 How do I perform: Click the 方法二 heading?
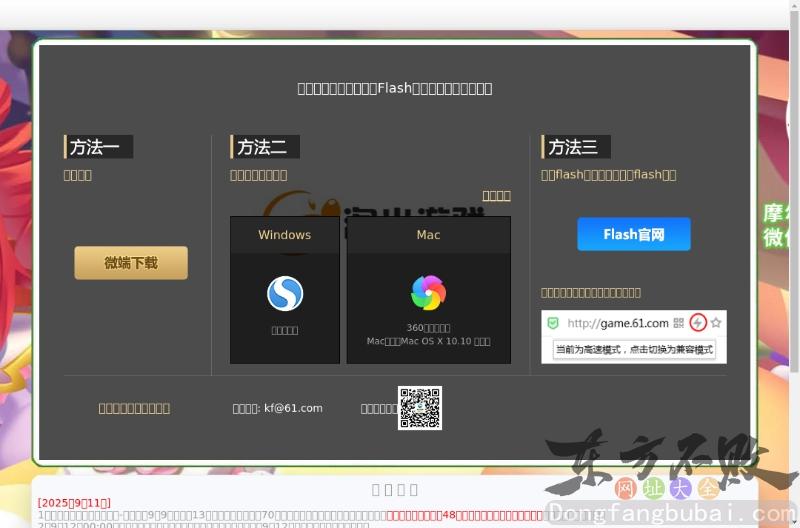pos(263,147)
